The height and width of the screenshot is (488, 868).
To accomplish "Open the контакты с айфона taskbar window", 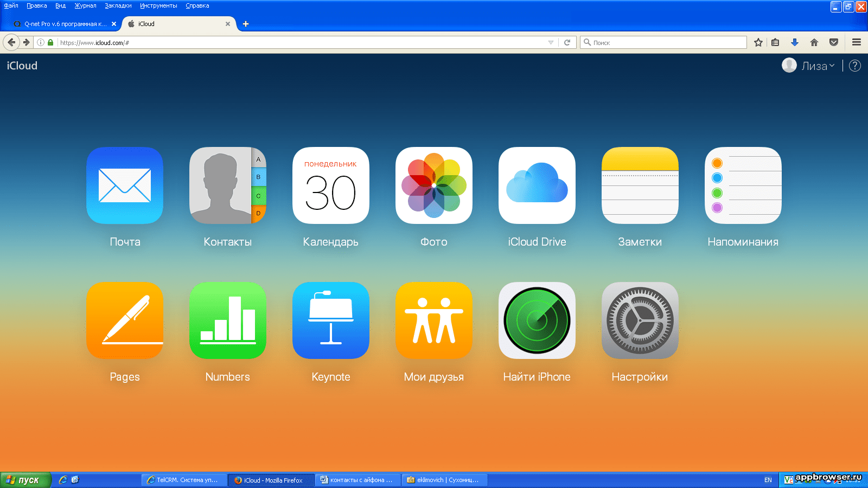I will tap(358, 480).
